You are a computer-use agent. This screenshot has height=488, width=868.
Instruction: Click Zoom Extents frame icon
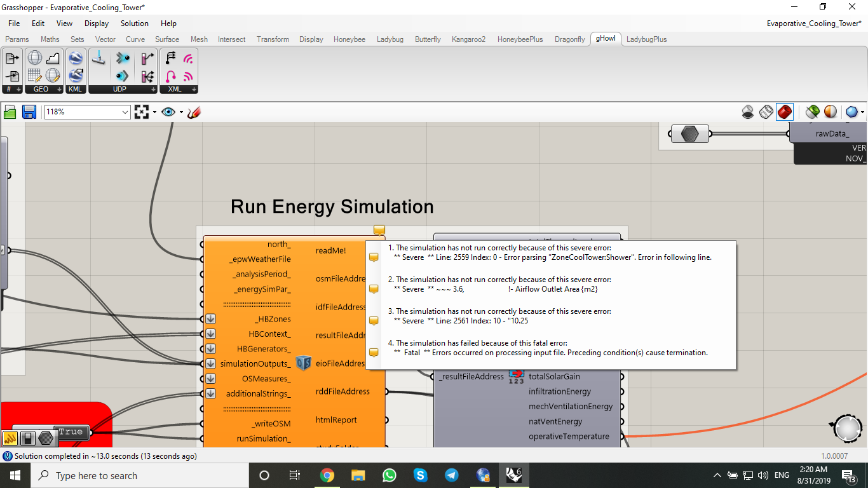tap(142, 112)
